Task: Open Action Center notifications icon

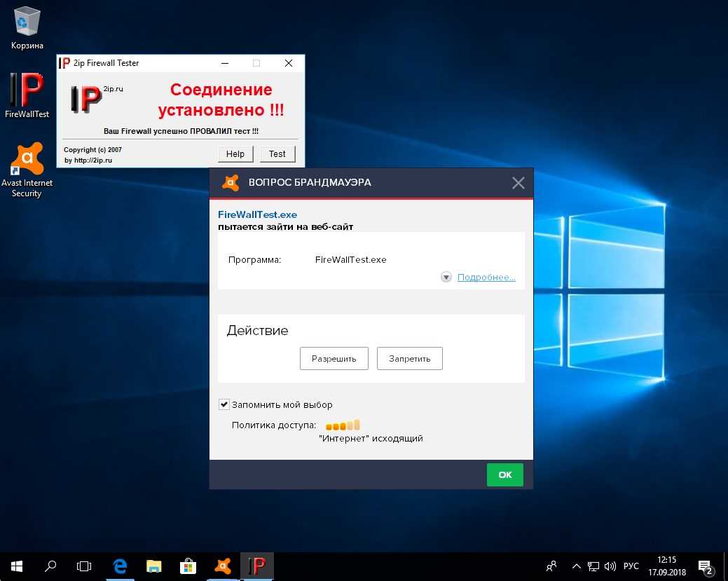Action: coord(706,566)
